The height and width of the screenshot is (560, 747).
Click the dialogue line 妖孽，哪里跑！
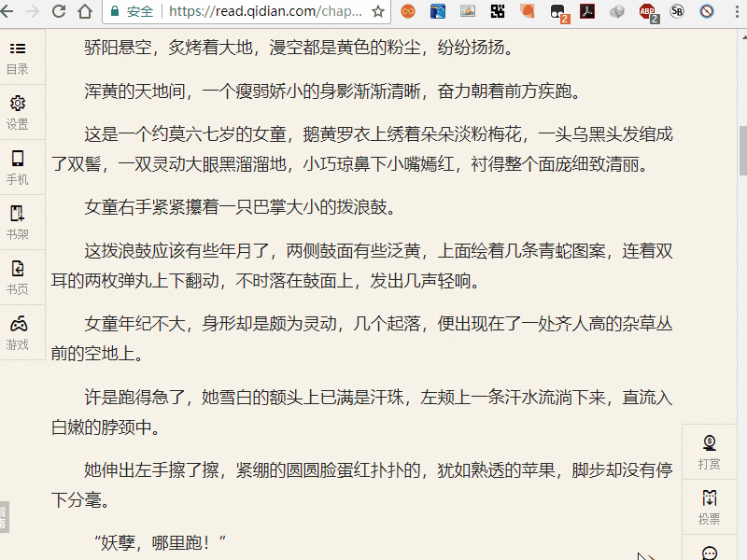(x=160, y=543)
